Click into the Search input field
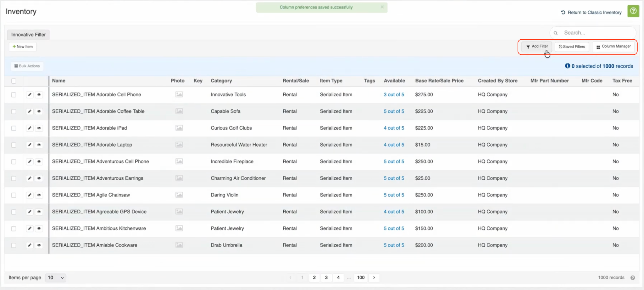The image size is (644, 290). click(x=596, y=33)
